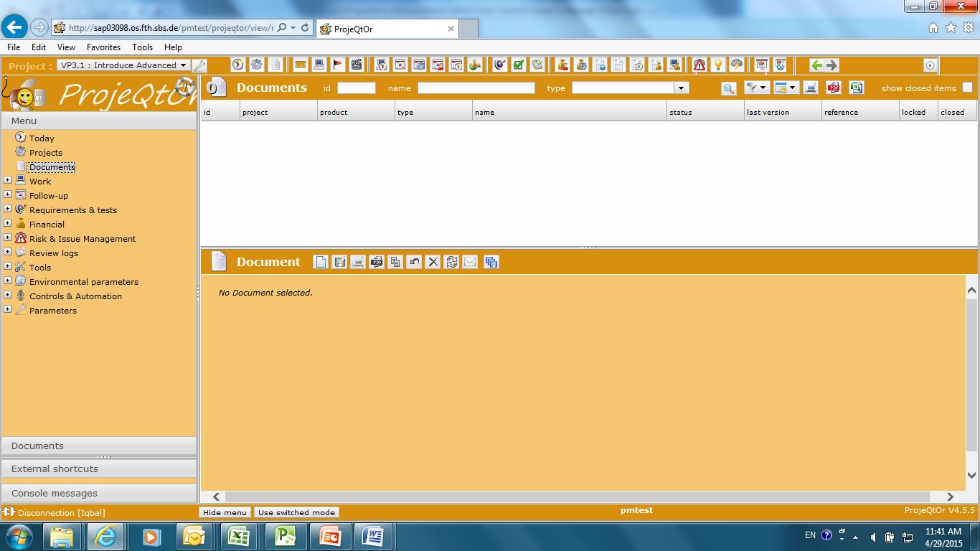Email the document via envelope icon
980x551 pixels.
tap(470, 262)
